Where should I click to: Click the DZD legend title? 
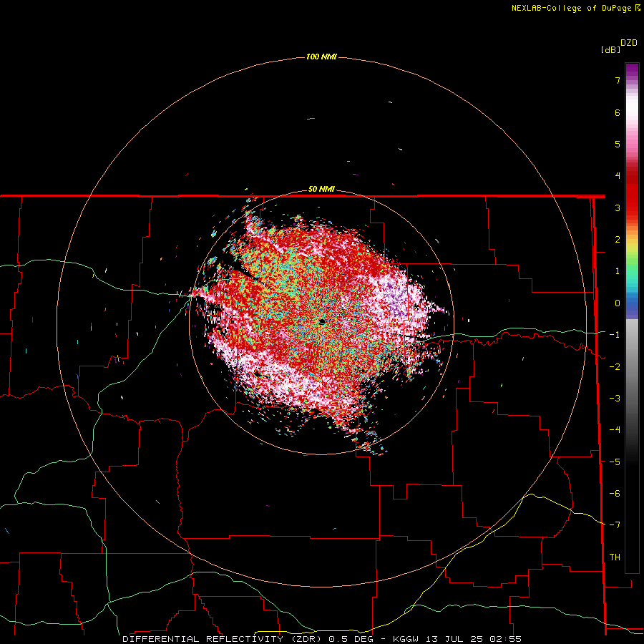coord(629,43)
